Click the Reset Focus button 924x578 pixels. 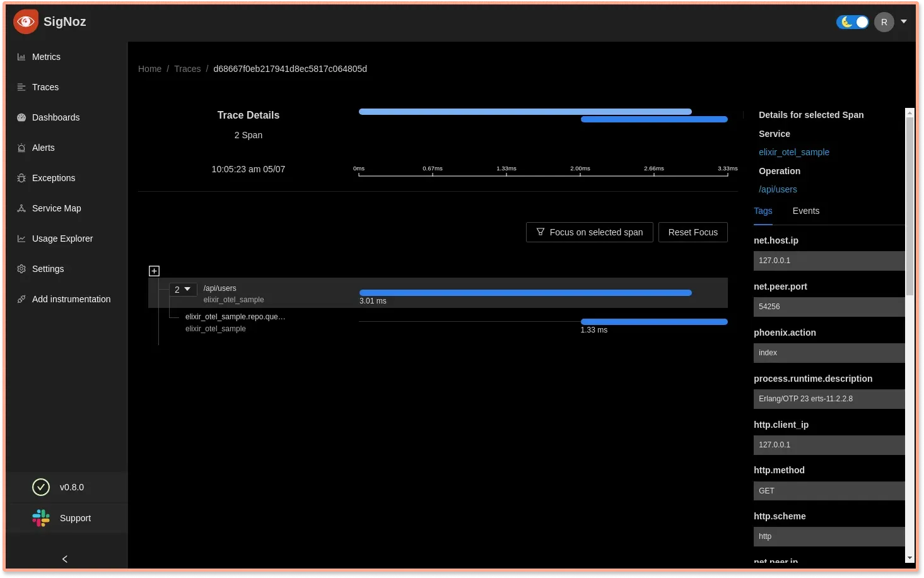(693, 232)
